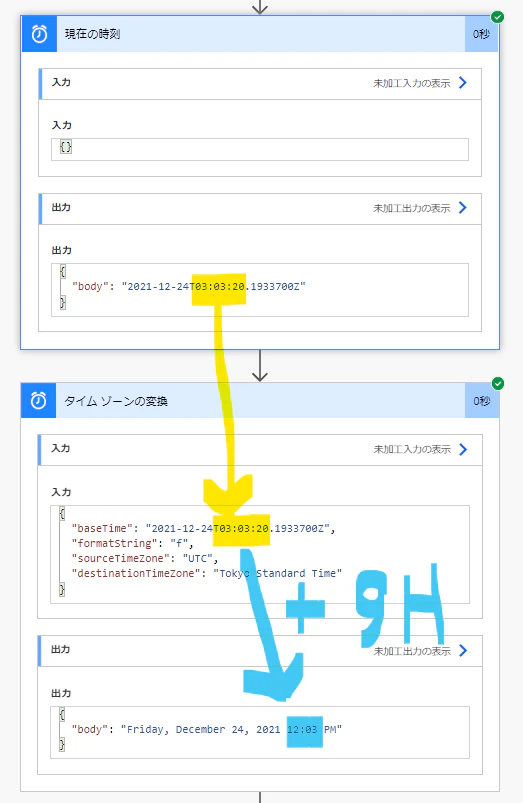Click green success checkmark on 現在の時刻
Image resolution: width=523 pixels, height=803 pixels.
497,17
